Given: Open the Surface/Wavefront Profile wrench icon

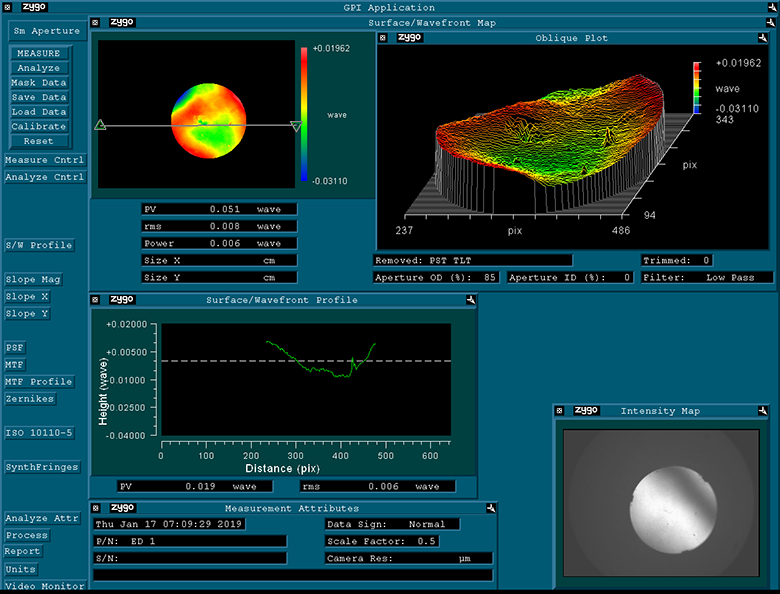Looking at the screenshot, I should (469, 299).
